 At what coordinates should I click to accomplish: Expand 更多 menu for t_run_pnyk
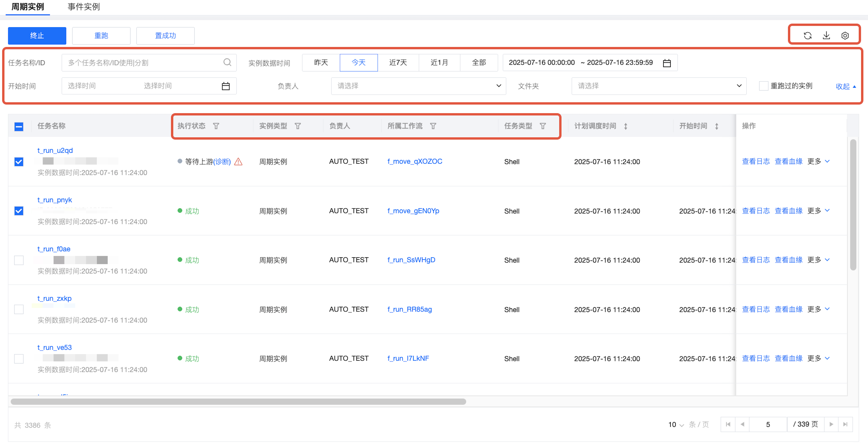(x=818, y=211)
